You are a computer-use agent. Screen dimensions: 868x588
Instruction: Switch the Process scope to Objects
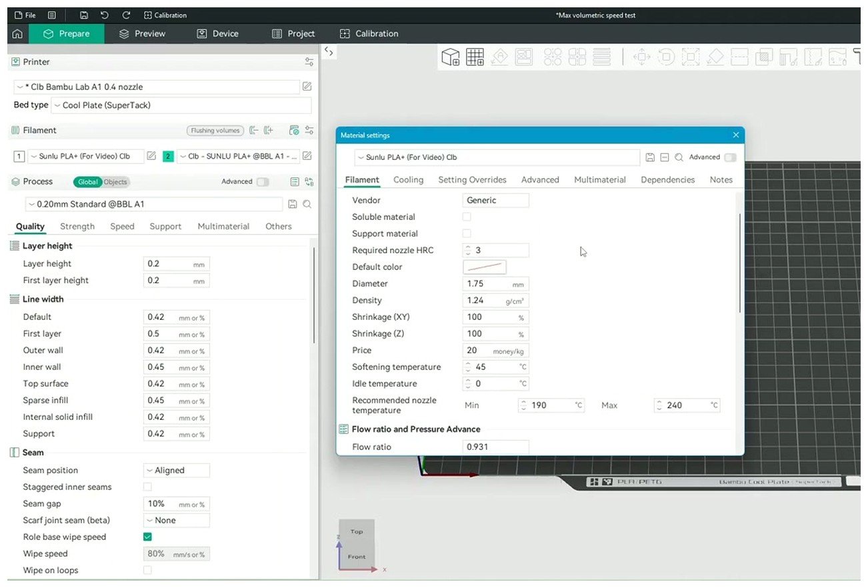[115, 182]
